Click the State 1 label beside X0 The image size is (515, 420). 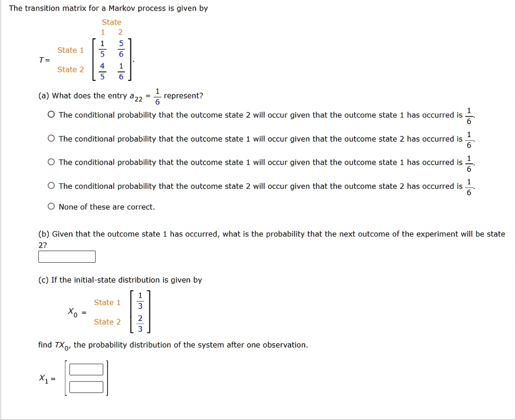107,302
